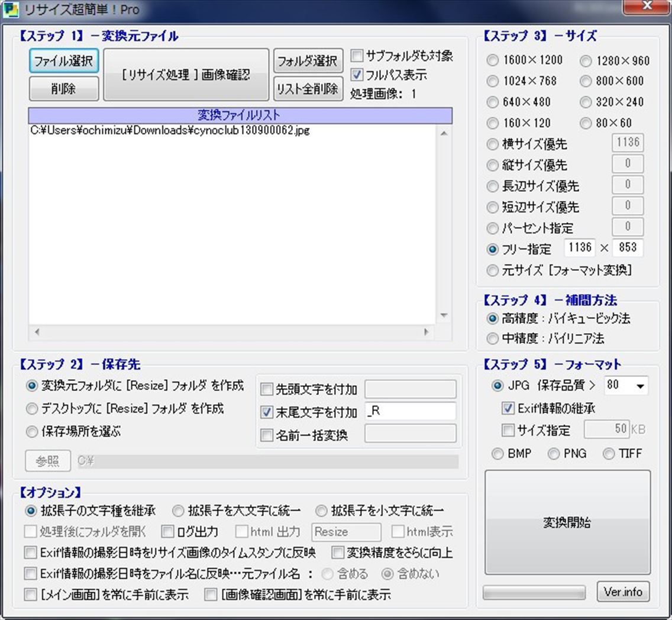Click the フォルダ選択 button
Viewport: 672px width, 620px height.
tap(308, 62)
